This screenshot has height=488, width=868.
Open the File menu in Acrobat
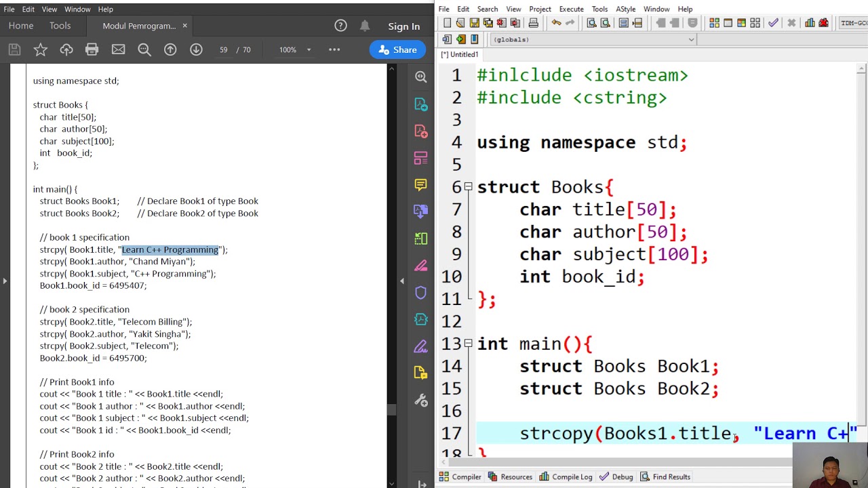[9, 9]
